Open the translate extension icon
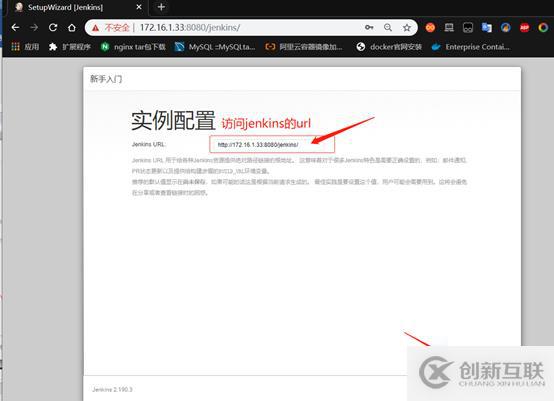Screen dimensions: 554x401 pyautogui.click(x=487, y=28)
